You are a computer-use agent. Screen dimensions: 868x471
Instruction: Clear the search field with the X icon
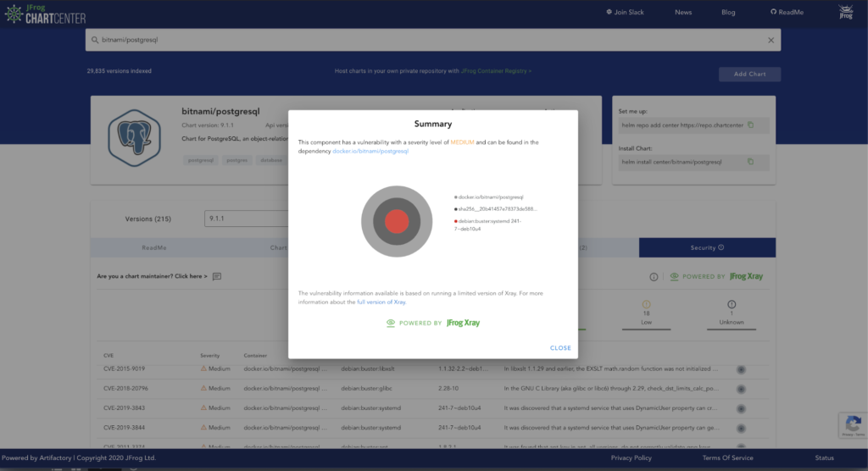(x=771, y=40)
